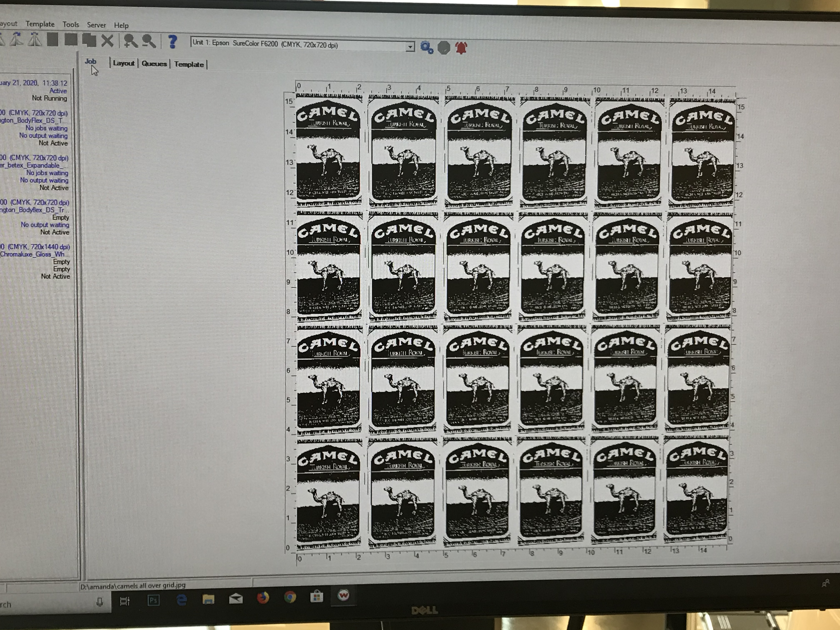Select the Job tab
Viewport: 840px width, 630px height.
point(90,61)
